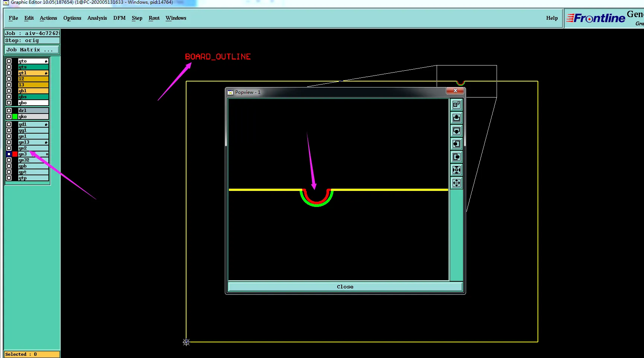644x358 pixels.
Task: Toggle display of the l2 layer
Action: pyautogui.click(x=9, y=79)
